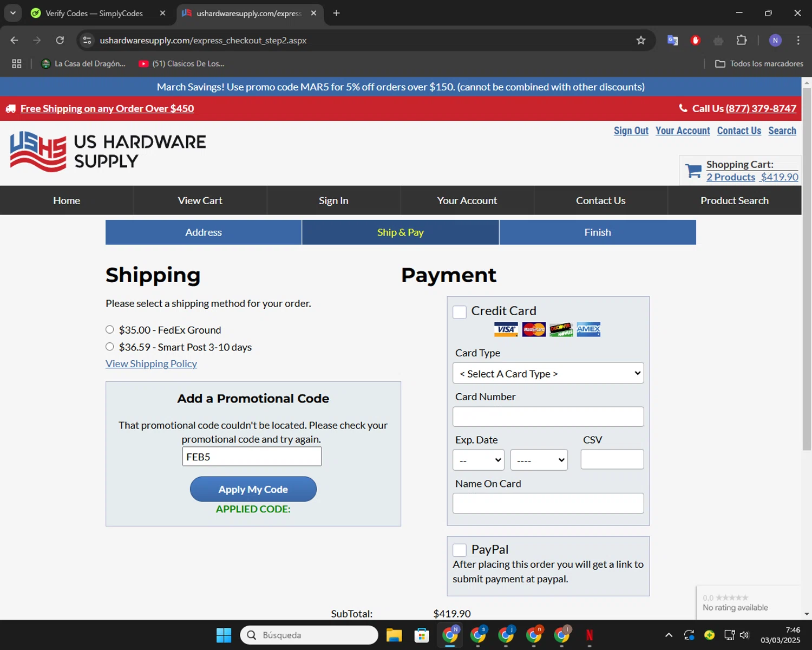Image resolution: width=812 pixels, height=650 pixels.
Task: Call the (877) 379-8747 phone link
Action: pos(761,108)
